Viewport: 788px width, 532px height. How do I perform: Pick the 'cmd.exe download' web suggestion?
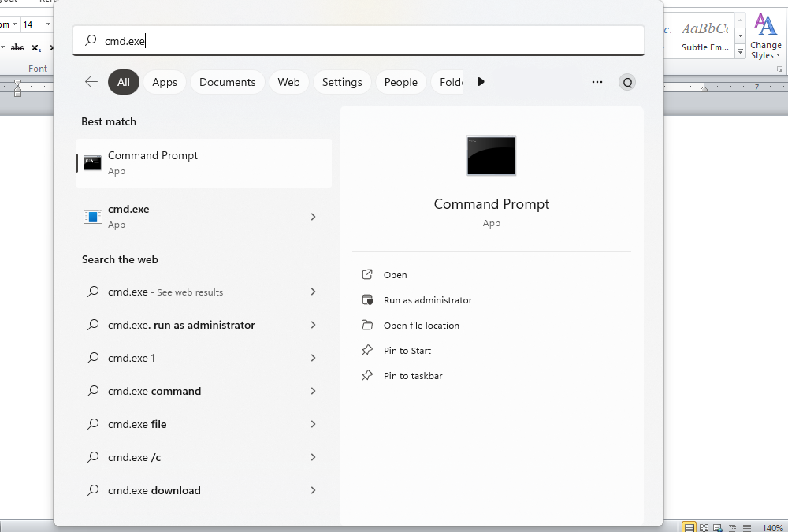pyautogui.click(x=203, y=490)
